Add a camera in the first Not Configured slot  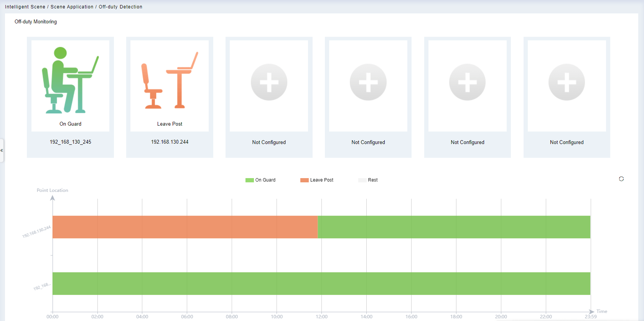click(269, 82)
